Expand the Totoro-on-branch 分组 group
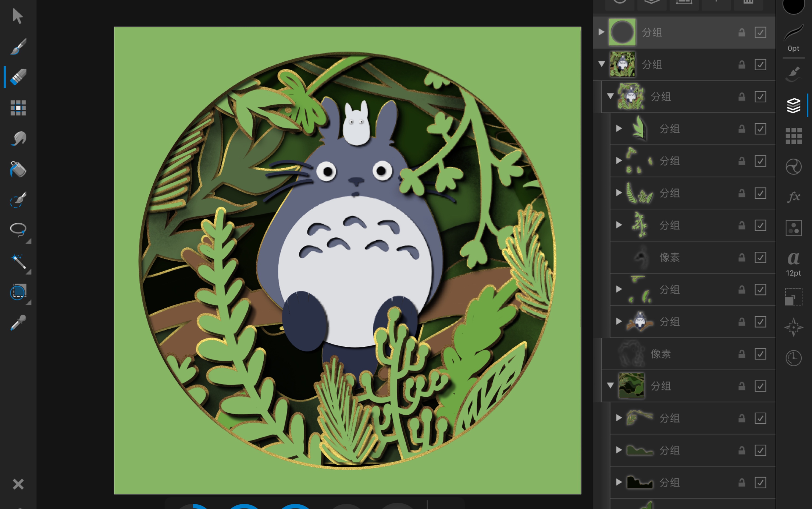The image size is (812, 509). [619, 322]
